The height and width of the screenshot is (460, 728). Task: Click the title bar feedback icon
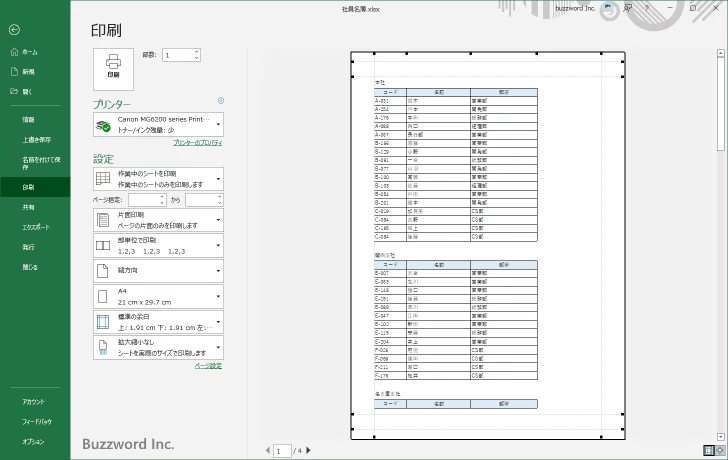[x=628, y=8]
